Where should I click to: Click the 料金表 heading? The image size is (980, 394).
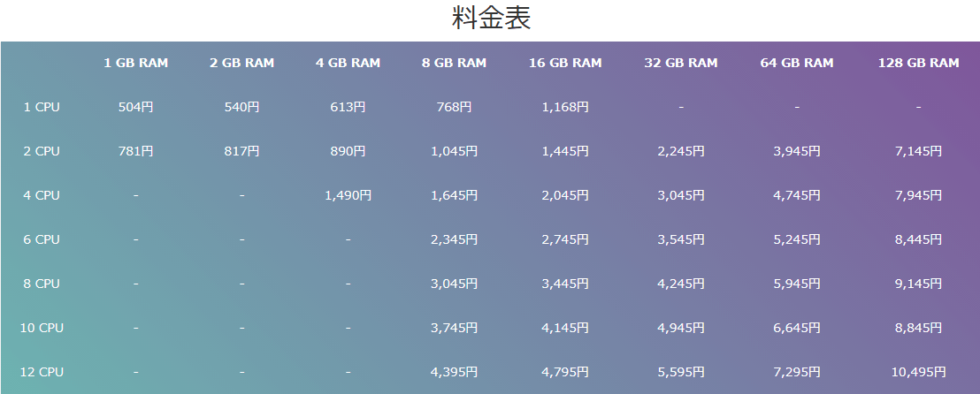(491, 18)
